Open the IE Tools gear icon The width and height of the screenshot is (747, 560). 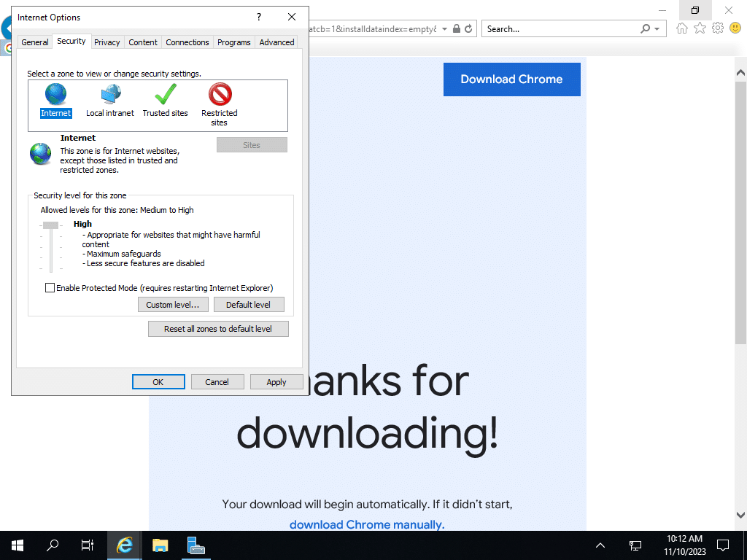(x=718, y=28)
